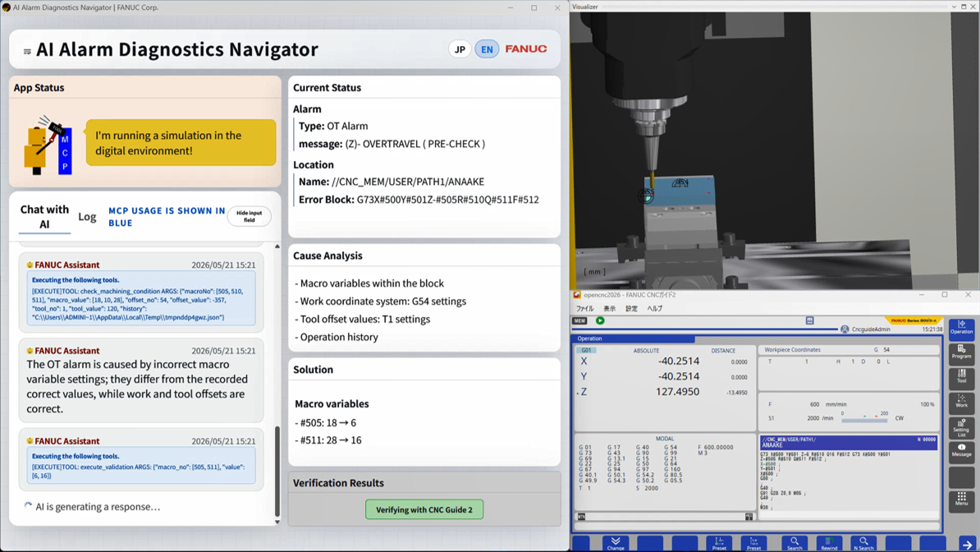Open the Message screen in CNC Guide sidebar

coord(961,451)
